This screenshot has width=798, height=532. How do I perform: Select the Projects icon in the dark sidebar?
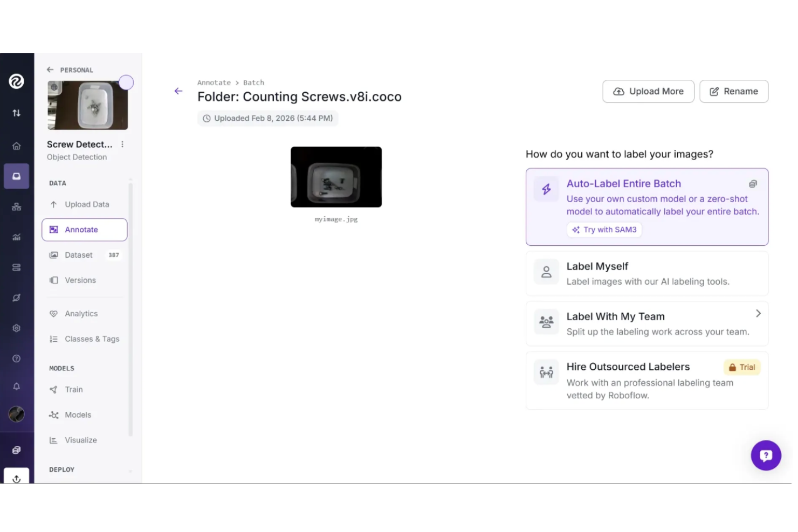click(x=17, y=176)
